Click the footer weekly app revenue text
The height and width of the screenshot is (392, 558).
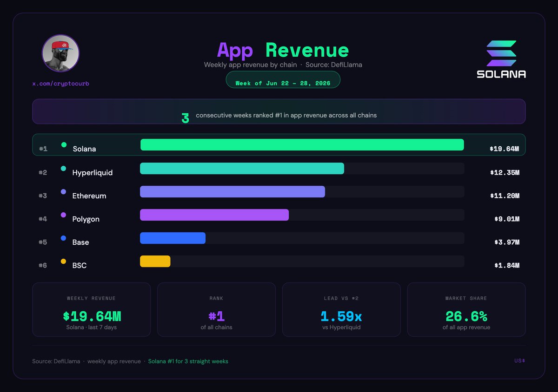[114, 361]
